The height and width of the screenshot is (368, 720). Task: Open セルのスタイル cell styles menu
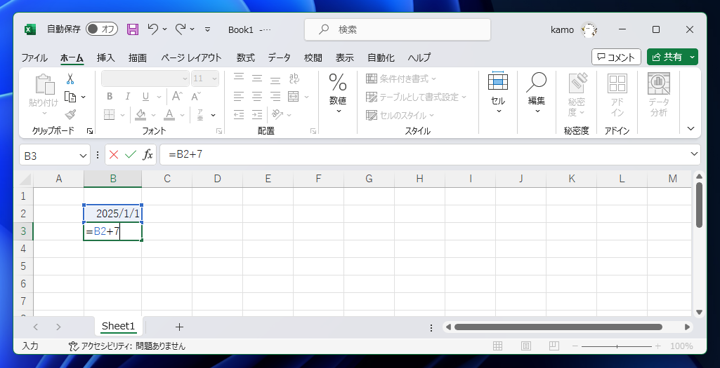click(400, 115)
